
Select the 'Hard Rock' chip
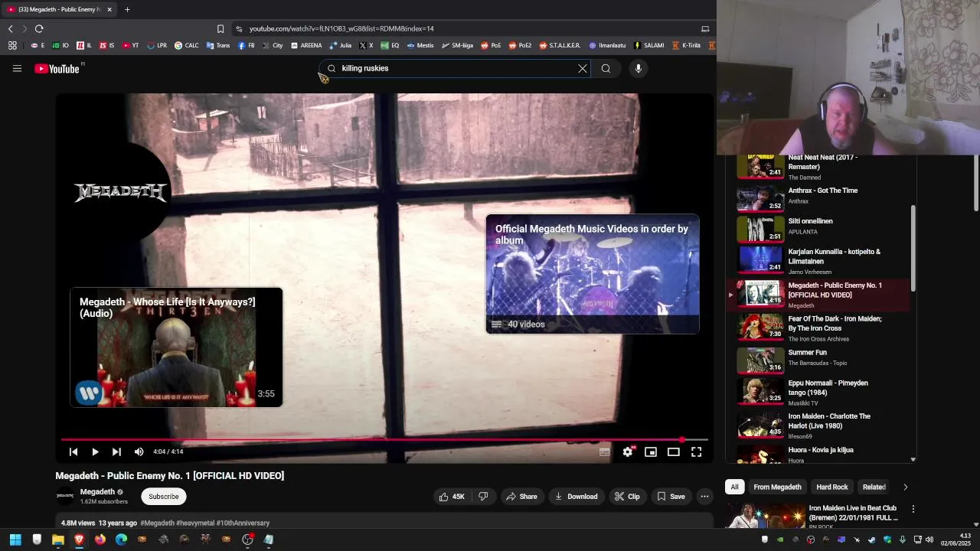(831, 487)
